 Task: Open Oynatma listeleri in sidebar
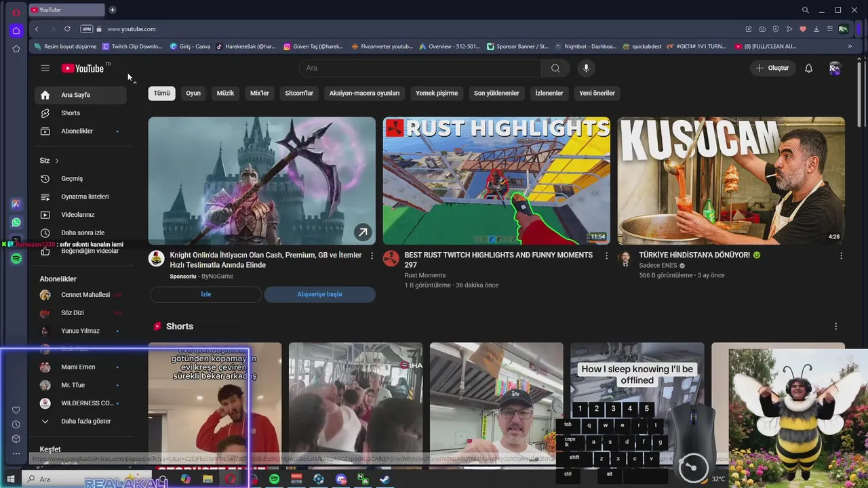pyautogui.click(x=81, y=197)
